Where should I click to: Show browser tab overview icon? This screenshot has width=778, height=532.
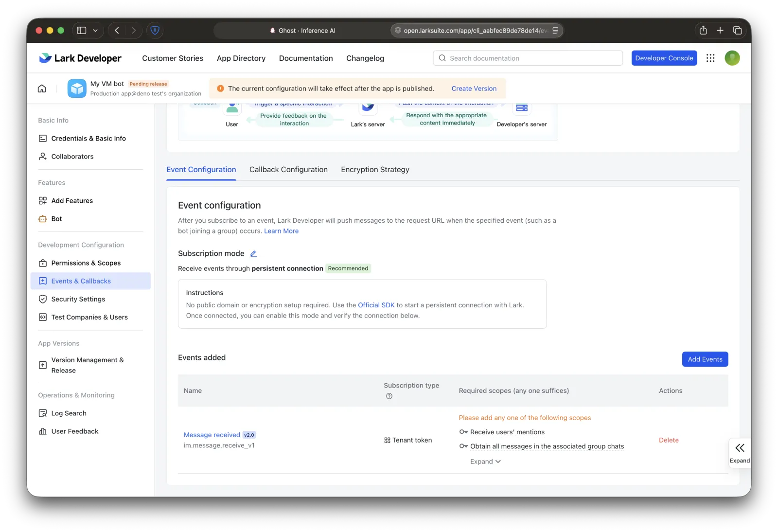pos(737,31)
